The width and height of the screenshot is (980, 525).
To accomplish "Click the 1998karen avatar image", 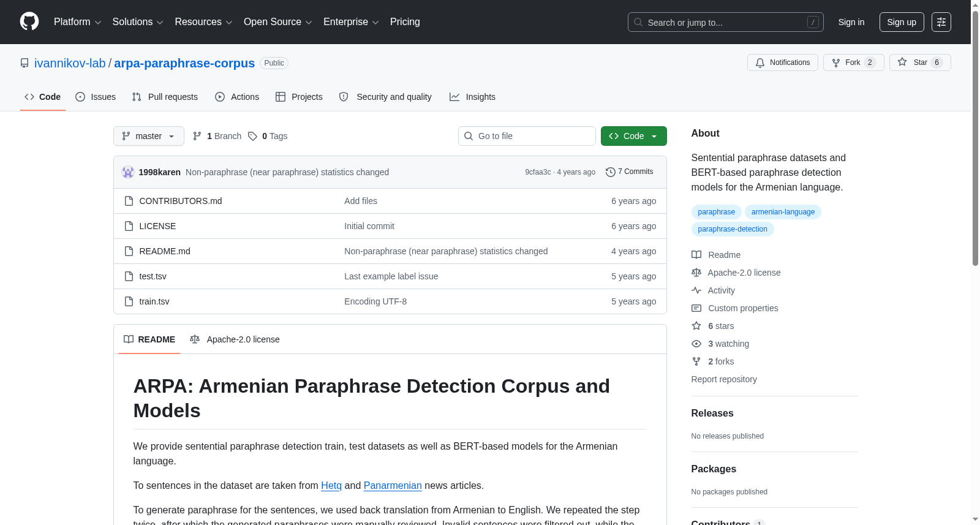I will coord(128,172).
